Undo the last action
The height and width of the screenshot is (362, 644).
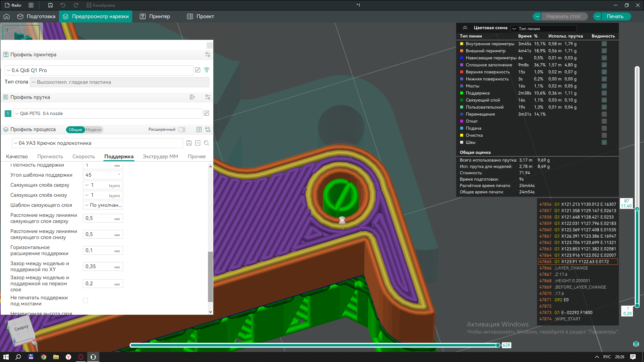point(63,5)
